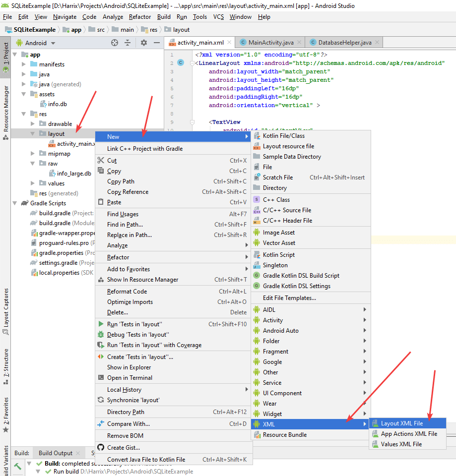Collapse the Gradle Scripts node
The width and height of the screenshot is (456, 476).
click(x=15, y=203)
